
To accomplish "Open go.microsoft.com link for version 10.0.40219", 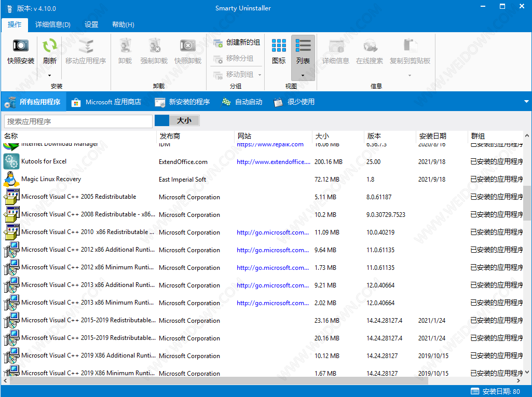I will pos(273,232).
